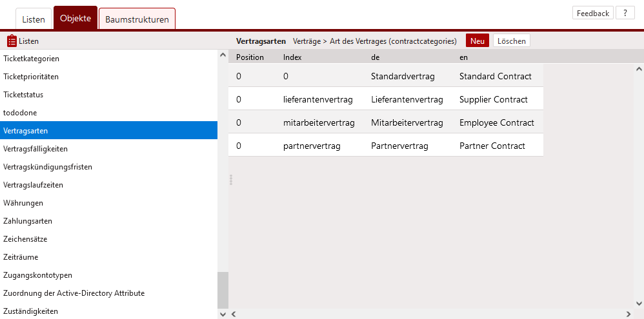The width and height of the screenshot is (644, 319).
Task: Select the Lieferantenvertrag table row
Action: pyautogui.click(x=386, y=99)
